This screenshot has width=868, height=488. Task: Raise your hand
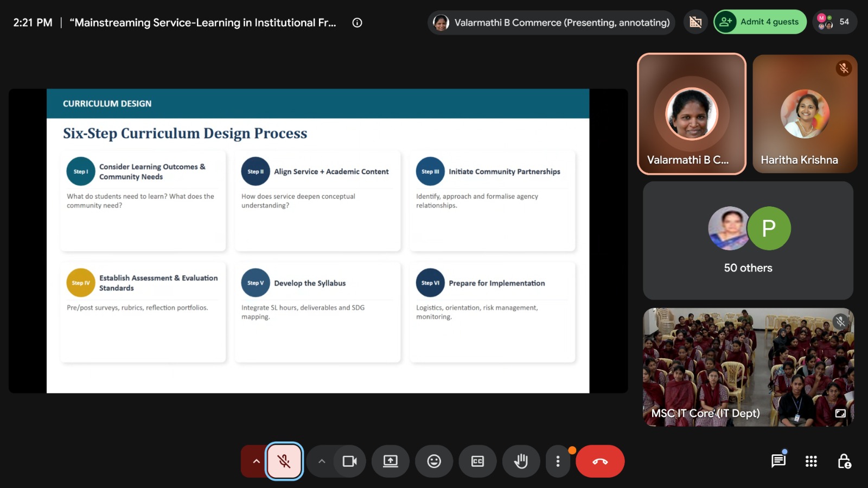(x=521, y=461)
